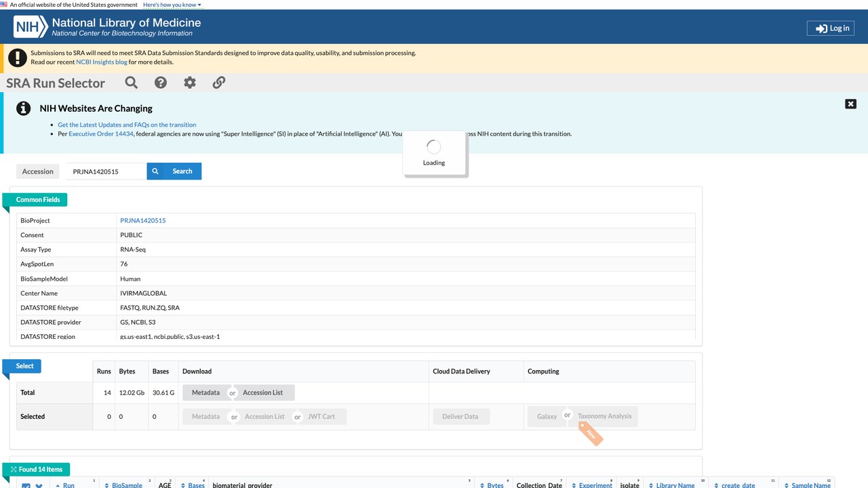
Task: Toggle the select-all checkbox in table header
Action: [26, 485]
